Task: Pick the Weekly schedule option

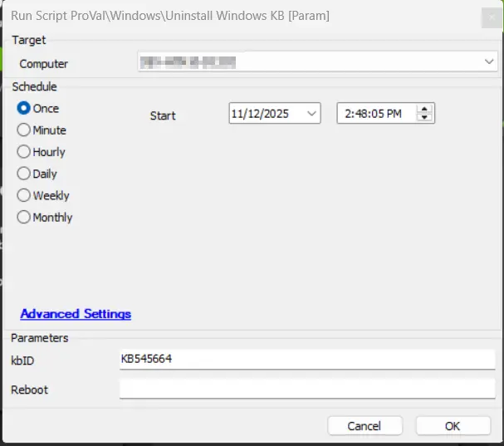Action: tap(24, 196)
